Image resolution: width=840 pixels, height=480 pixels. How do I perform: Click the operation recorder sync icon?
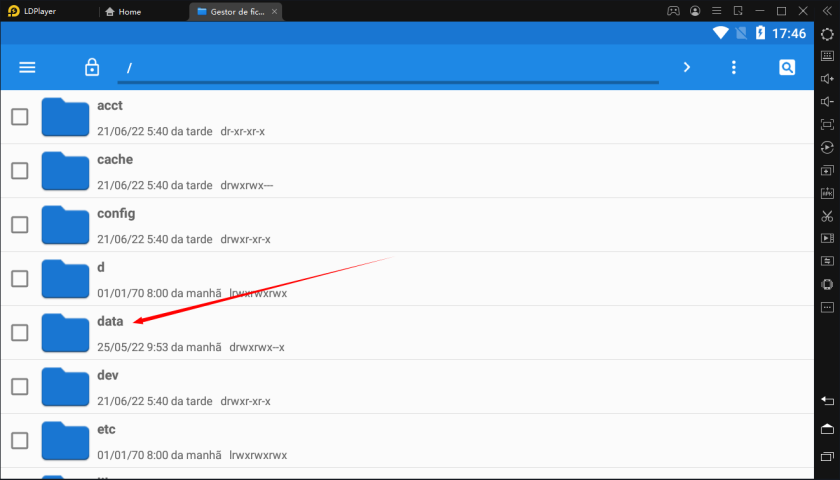click(827, 147)
